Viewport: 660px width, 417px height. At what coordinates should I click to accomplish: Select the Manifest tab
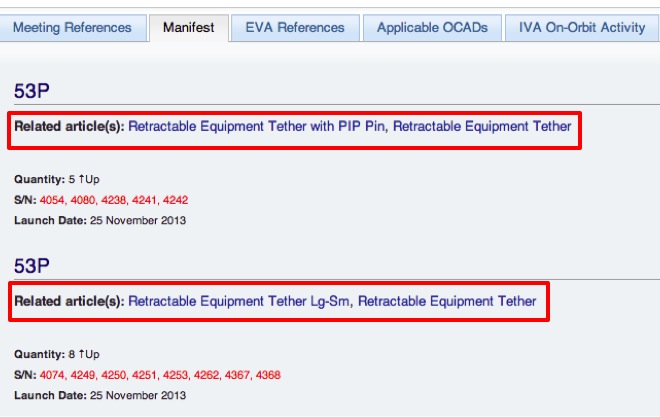(189, 28)
